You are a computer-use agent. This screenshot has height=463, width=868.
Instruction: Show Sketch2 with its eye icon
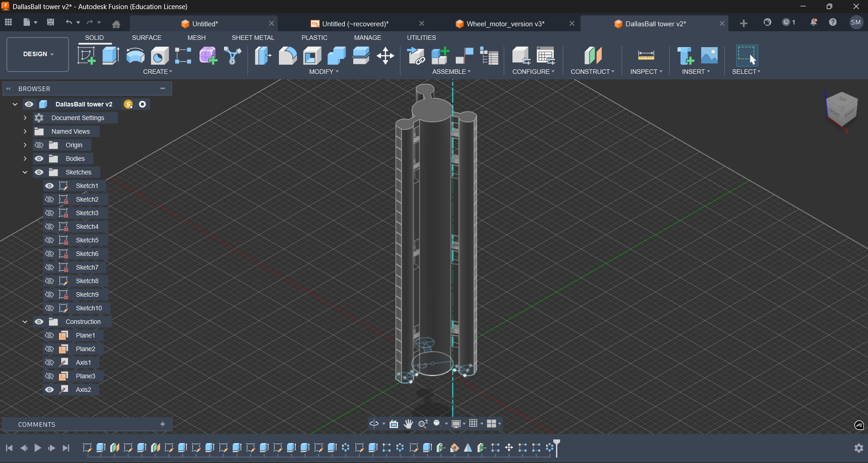(x=49, y=199)
